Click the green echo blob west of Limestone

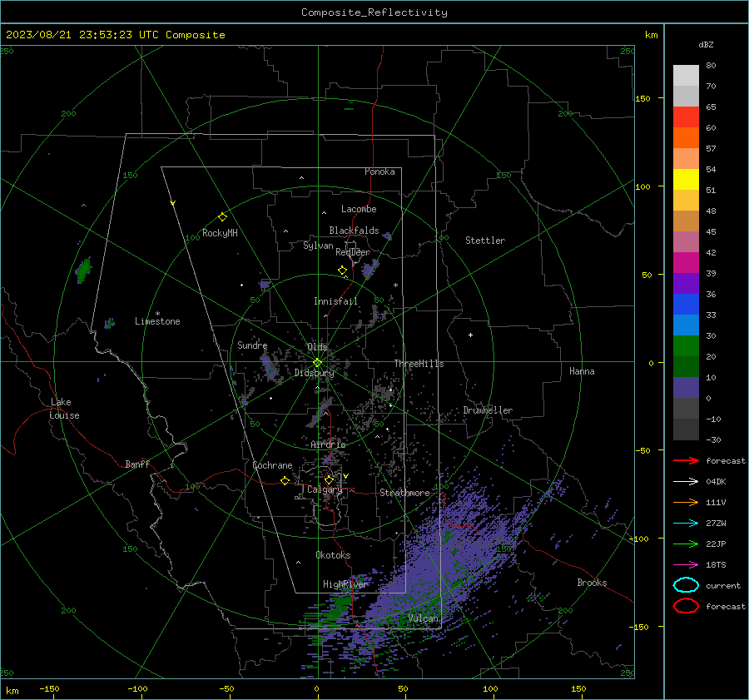pos(83,271)
